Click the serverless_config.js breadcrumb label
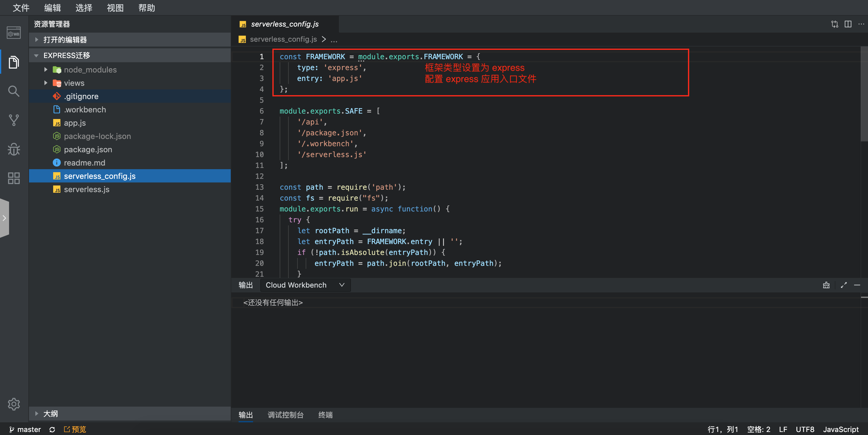This screenshot has height=435, width=868. [283, 40]
